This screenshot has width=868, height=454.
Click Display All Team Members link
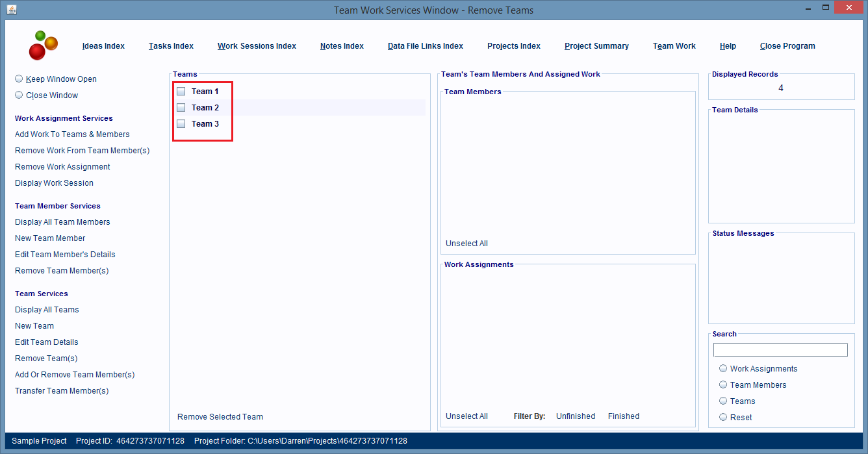62,222
